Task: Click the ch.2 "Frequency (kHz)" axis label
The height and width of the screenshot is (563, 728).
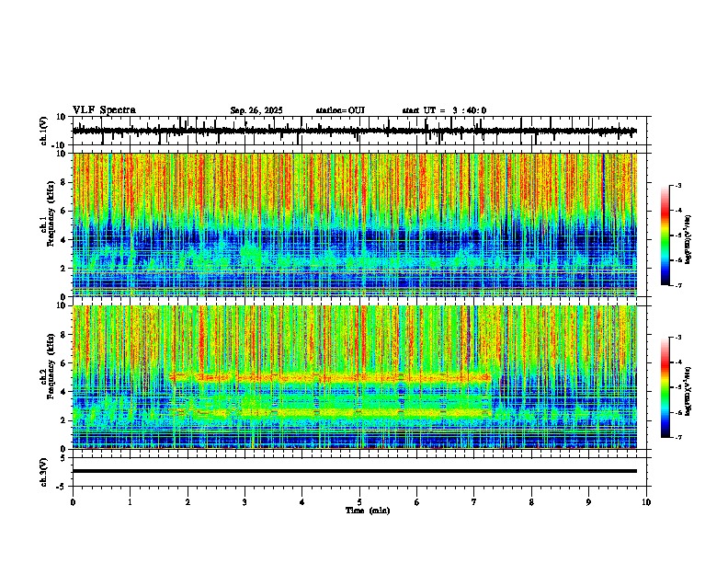Action: (51, 366)
